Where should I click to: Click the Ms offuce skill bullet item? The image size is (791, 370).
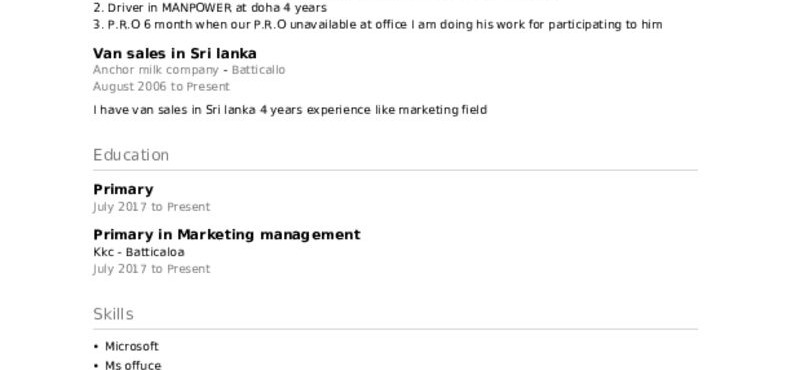133,365
